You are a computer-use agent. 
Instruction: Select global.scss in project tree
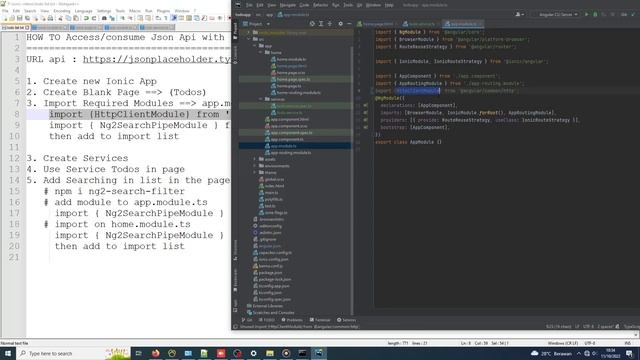tap(271, 179)
